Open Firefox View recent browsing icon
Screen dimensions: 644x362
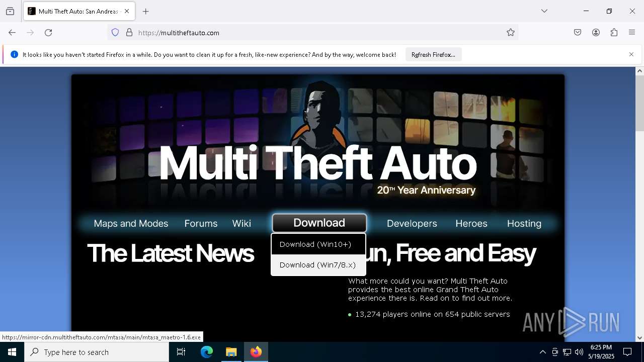[10, 11]
